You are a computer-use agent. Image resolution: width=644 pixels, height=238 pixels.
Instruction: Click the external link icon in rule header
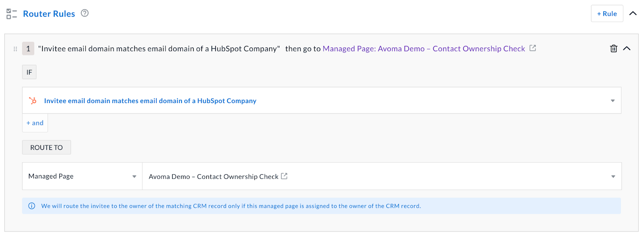pos(533,48)
